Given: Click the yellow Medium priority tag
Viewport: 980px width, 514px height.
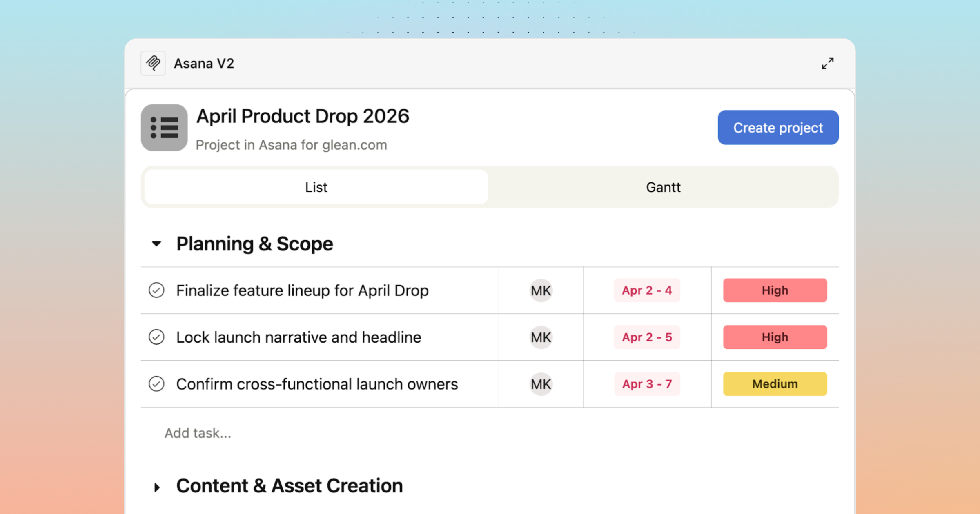Looking at the screenshot, I should (x=775, y=384).
